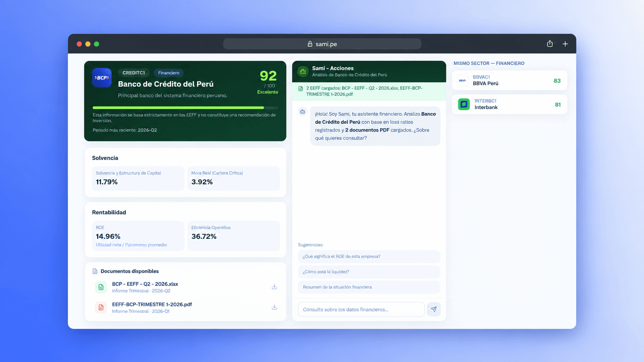Viewport: 644px width, 362px height.
Task: Click MISMO SECTOR — FINANCIERO heading
Action: 489,63
